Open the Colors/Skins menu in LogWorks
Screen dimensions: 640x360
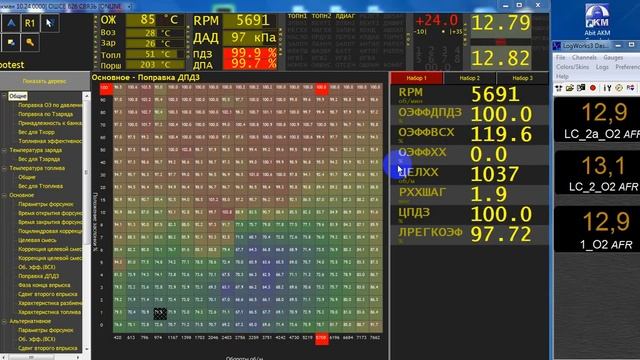pyautogui.click(x=572, y=67)
